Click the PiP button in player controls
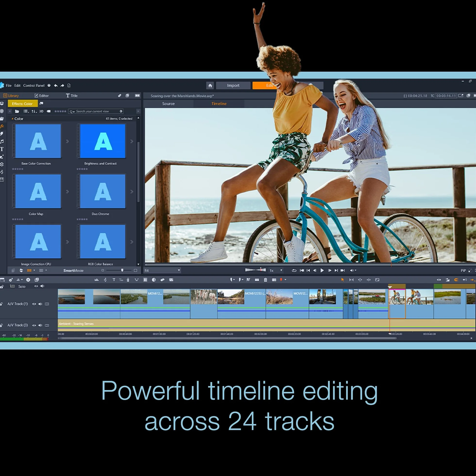 (463, 271)
